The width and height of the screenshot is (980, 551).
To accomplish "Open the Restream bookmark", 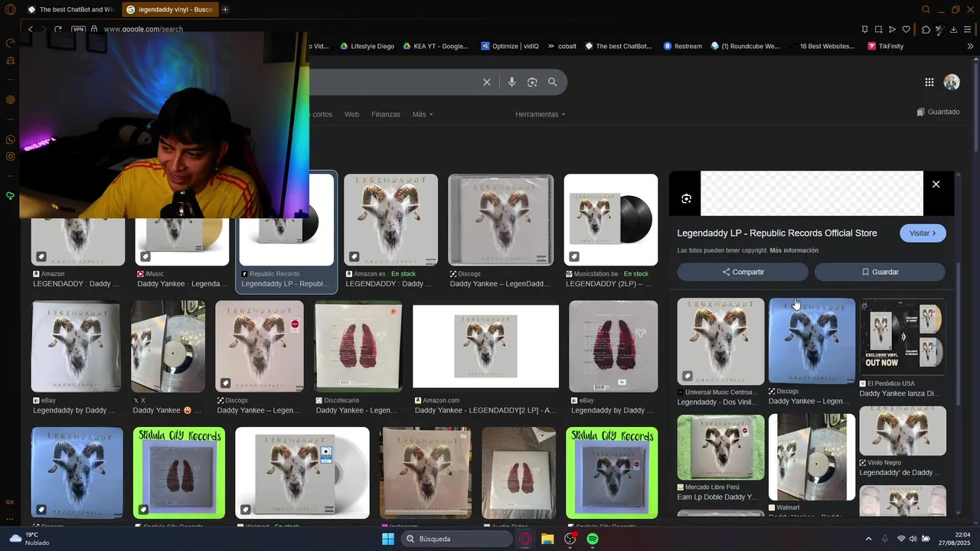I will tap(682, 46).
